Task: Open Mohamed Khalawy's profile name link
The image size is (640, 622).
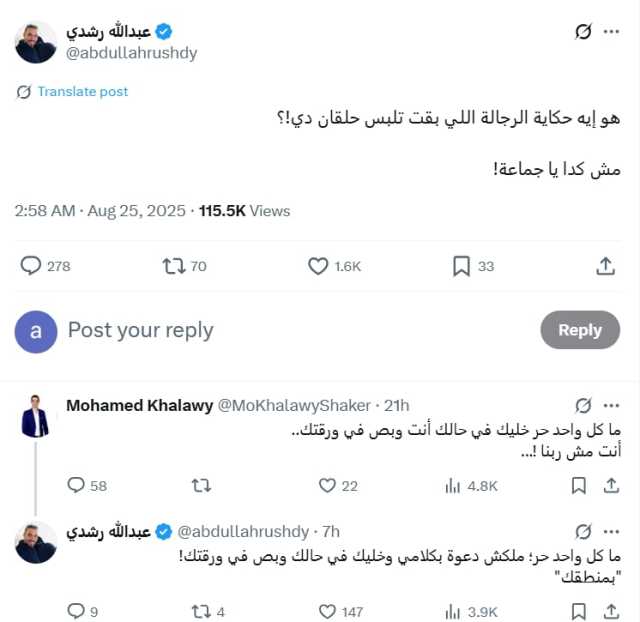Action: coord(137,405)
